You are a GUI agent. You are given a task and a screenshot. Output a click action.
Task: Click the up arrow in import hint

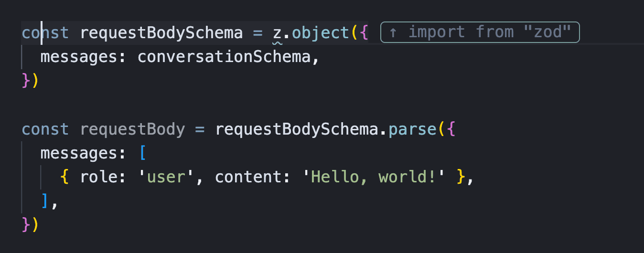pyautogui.click(x=393, y=32)
